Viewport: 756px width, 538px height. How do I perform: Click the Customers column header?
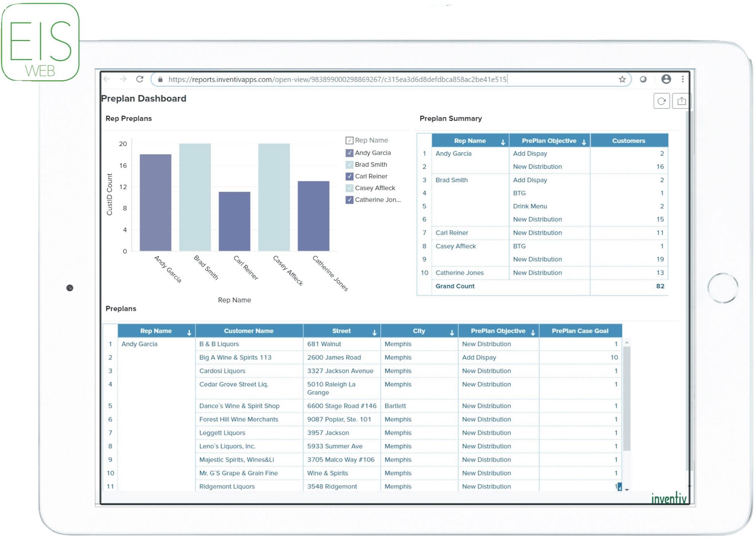pos(628,141)
